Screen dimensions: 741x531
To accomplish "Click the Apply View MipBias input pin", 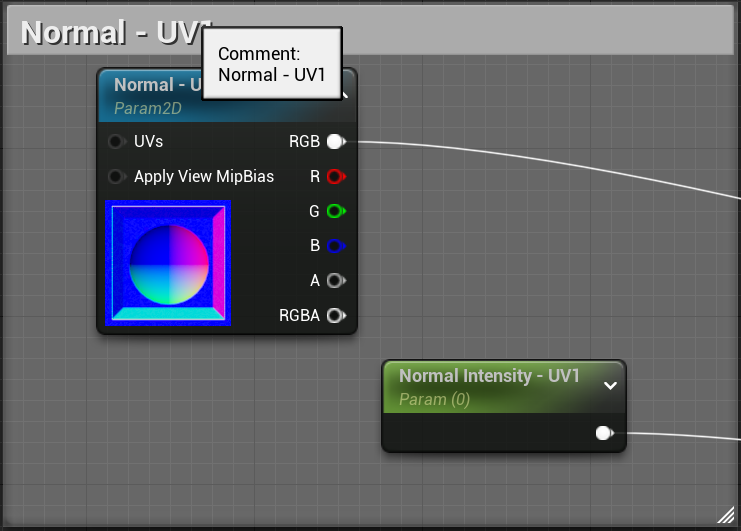I will point(116,177).
